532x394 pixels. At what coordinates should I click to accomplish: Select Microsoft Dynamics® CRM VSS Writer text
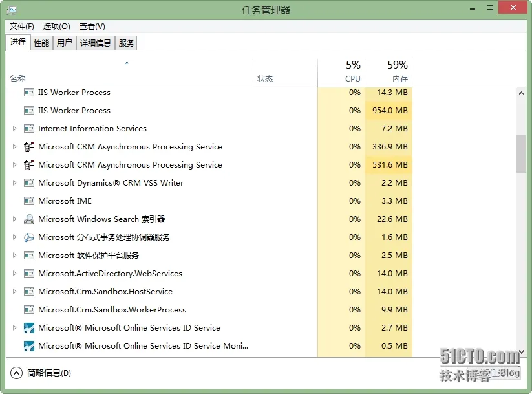click(x=111, y=182)
